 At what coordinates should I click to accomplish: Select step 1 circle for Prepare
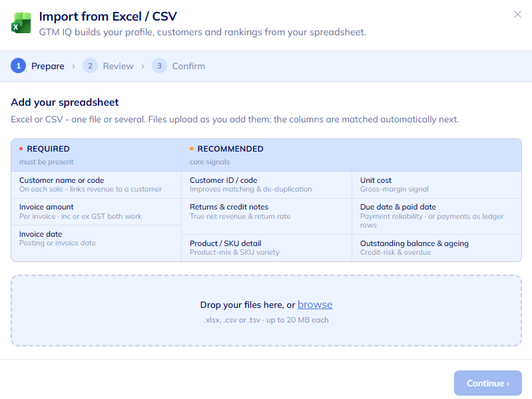(19, 66)
